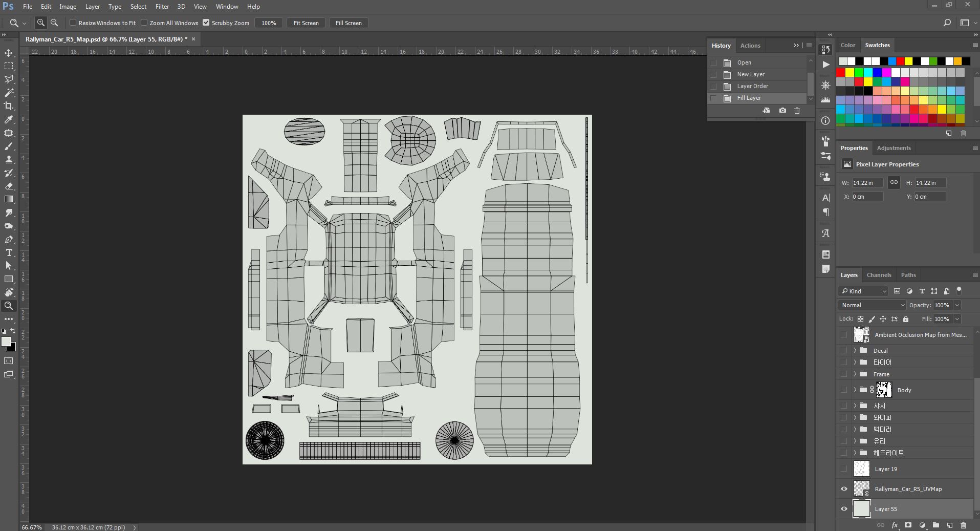Open the layer Kind filter dropdown
980x531 pixels.
coord(864,291)
